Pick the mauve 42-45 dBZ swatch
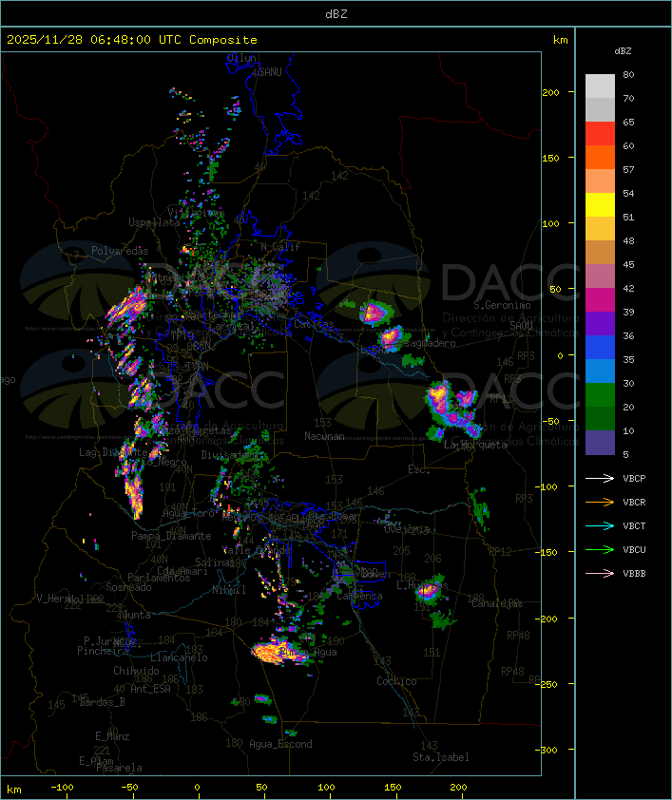Viewport: 672px width, 800px height. pyautogui.click(x=600, y=276)
